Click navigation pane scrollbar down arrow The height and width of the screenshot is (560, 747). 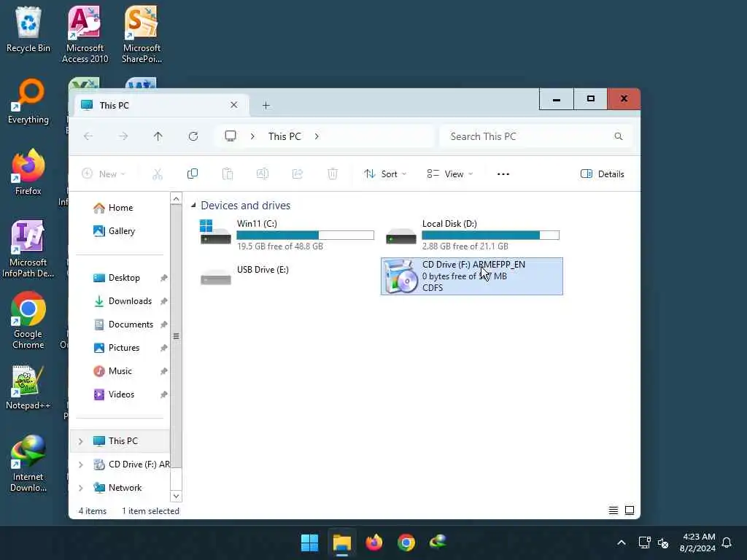click(176, 496)
